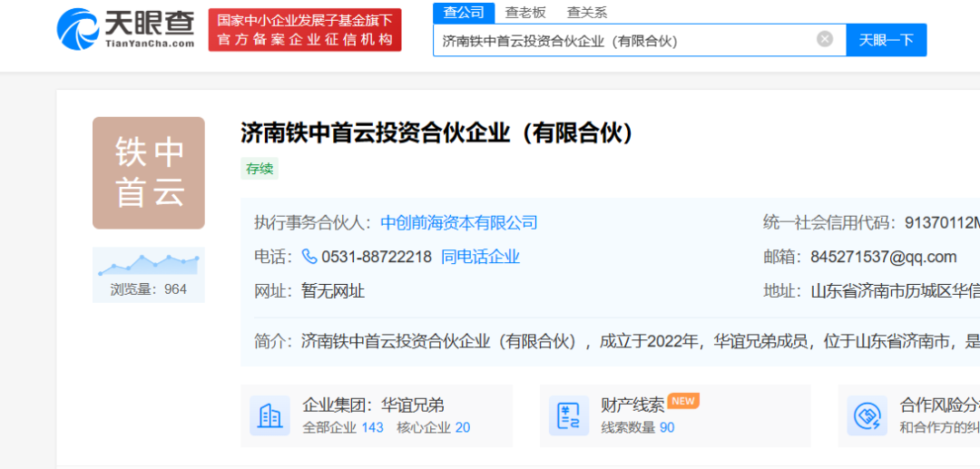Click 企业集团: 华谊兄弟 heading
The height and width of the screenshot is (469, 980).
click(x=373, y=405)
